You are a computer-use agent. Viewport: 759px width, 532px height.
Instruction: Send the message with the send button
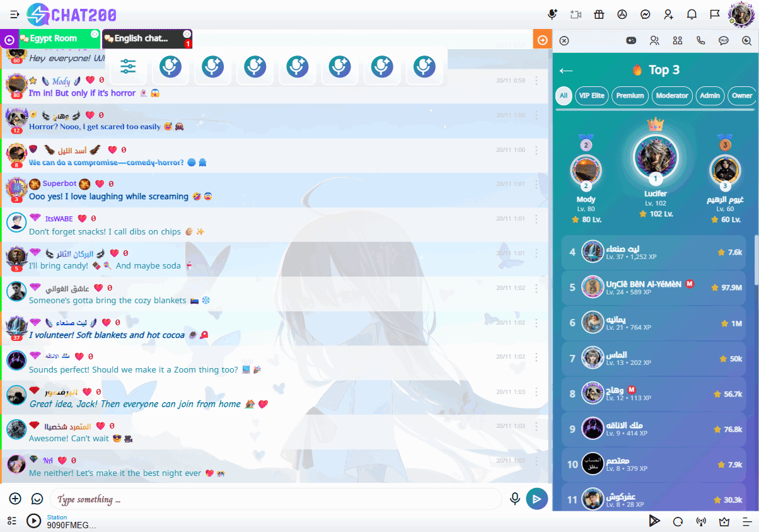tap(536, 499)
